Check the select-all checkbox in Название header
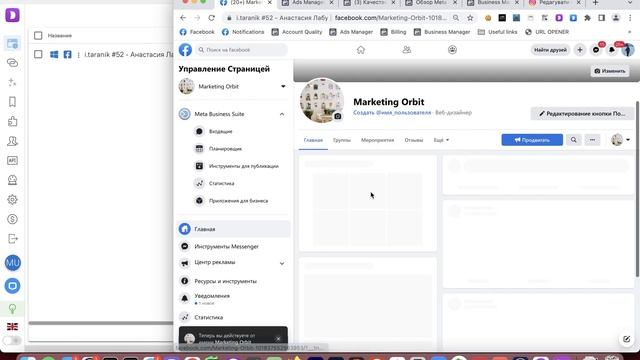 (38, 36)
